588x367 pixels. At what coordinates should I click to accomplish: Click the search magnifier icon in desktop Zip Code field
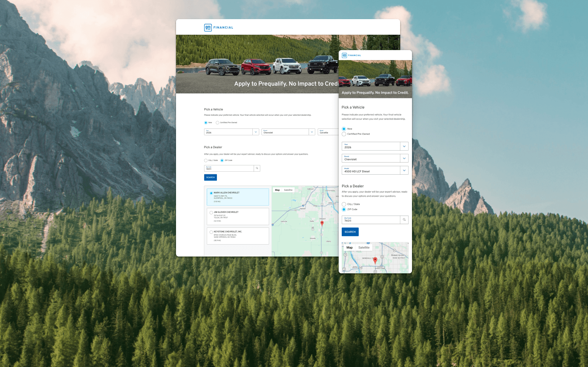tap(257, 168)
